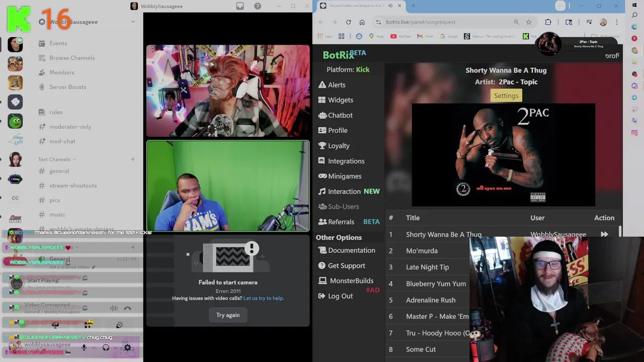The image size is (644, 362).
Task: Open Discord inbox icon in title bar
Action: tap(240, 6)
